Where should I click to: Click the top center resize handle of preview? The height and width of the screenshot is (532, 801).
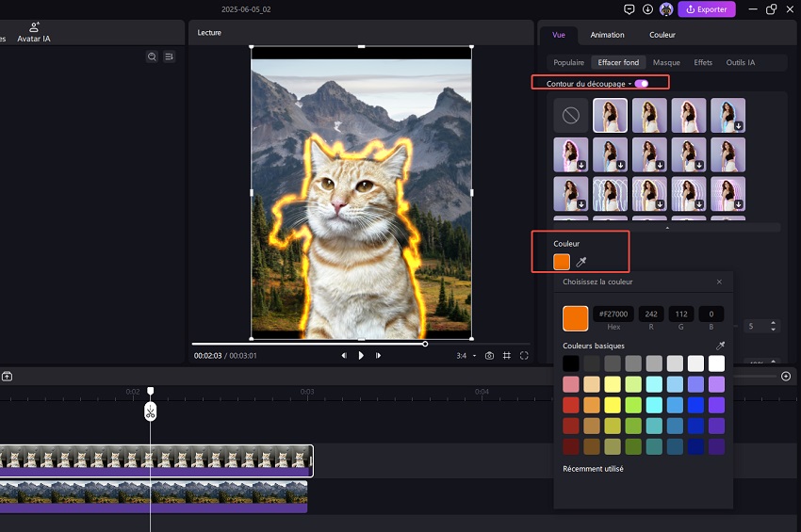pos(361,46)
